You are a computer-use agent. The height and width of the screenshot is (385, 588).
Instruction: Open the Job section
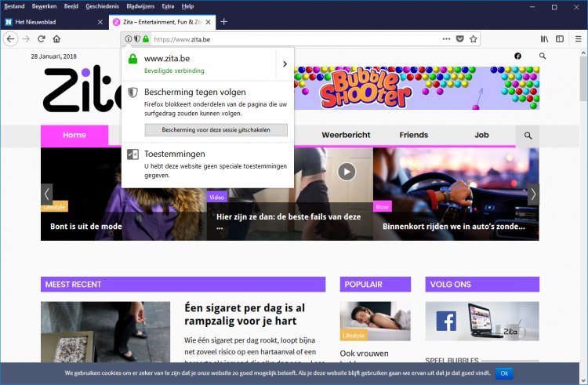[481, 135]
